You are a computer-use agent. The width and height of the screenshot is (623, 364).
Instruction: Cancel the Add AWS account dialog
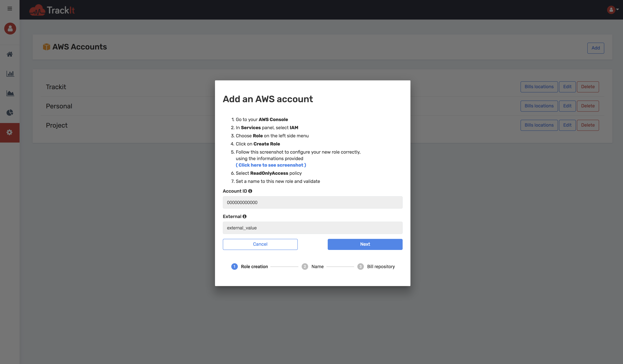click(260, 244)
